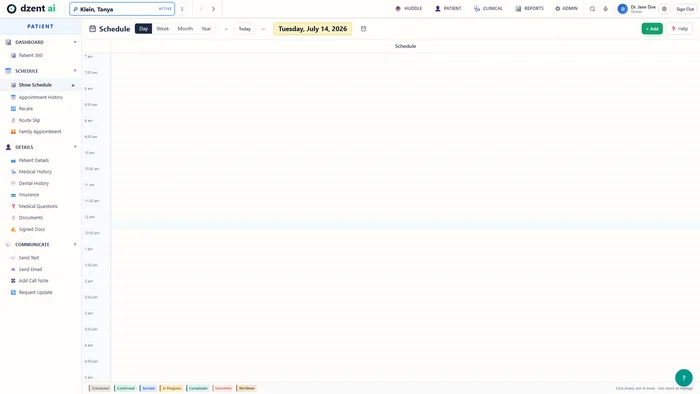Image resolution: width=700 pixels, height=394 pixels.
Task: Click the Insurance icon
Action: (13, 195)
